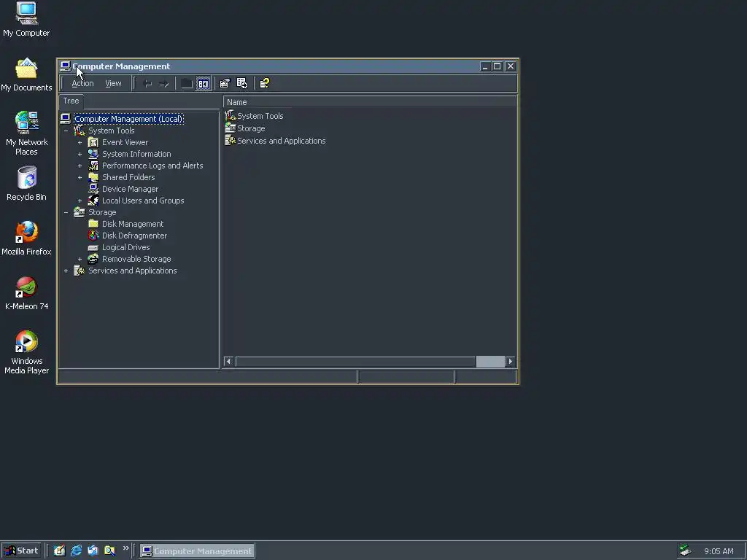
Task: Expand Services and Applications in tree
Action: [x=66, y=271]
